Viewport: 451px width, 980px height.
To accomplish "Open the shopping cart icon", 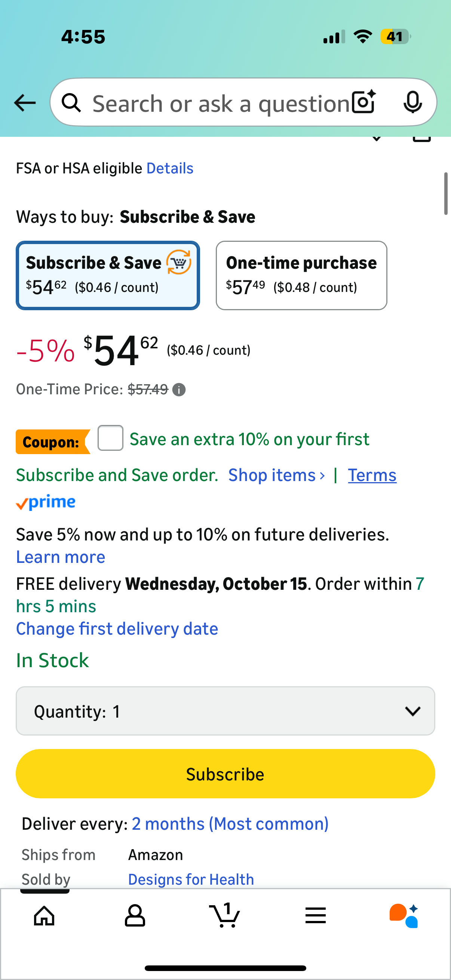I will 225,916.
